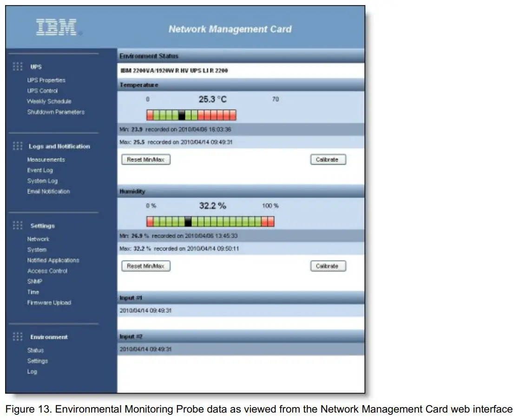
Task: Reset Min/Max for Humidity
Action: (146, 266)
